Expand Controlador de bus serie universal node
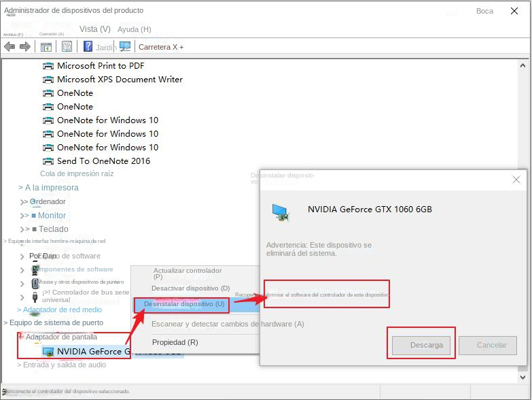532x400 pixels. [22, 297]
